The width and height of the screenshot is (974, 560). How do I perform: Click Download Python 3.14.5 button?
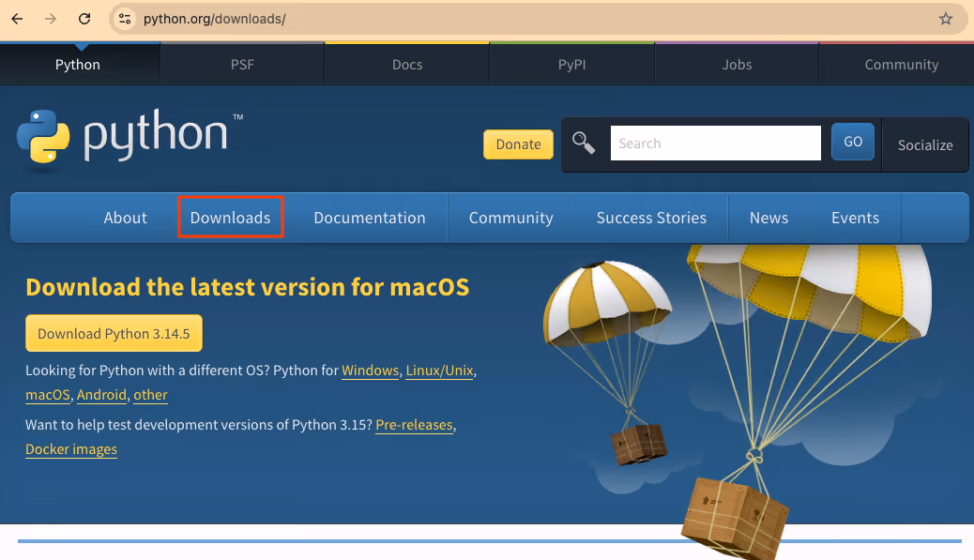(x=114, y=333)
